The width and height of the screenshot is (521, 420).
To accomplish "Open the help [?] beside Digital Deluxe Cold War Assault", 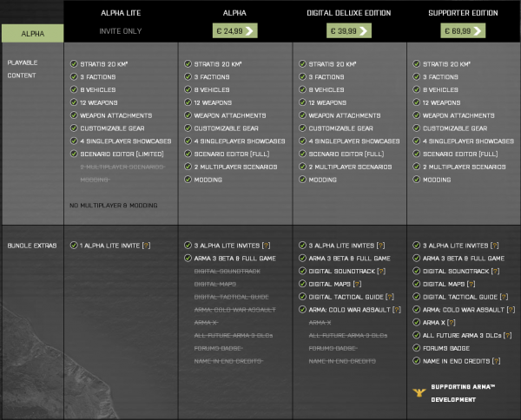I will point(397,310).
